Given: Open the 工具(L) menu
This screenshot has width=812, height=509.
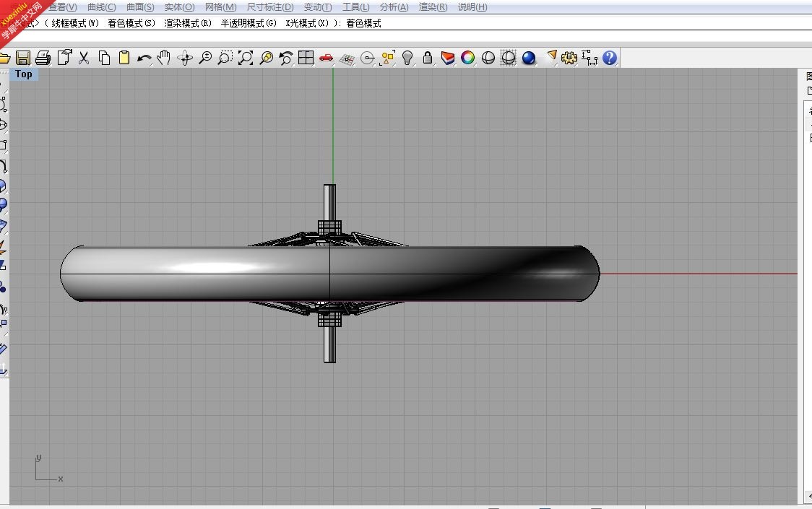Looking at the screenshot, I should [355, 6].
